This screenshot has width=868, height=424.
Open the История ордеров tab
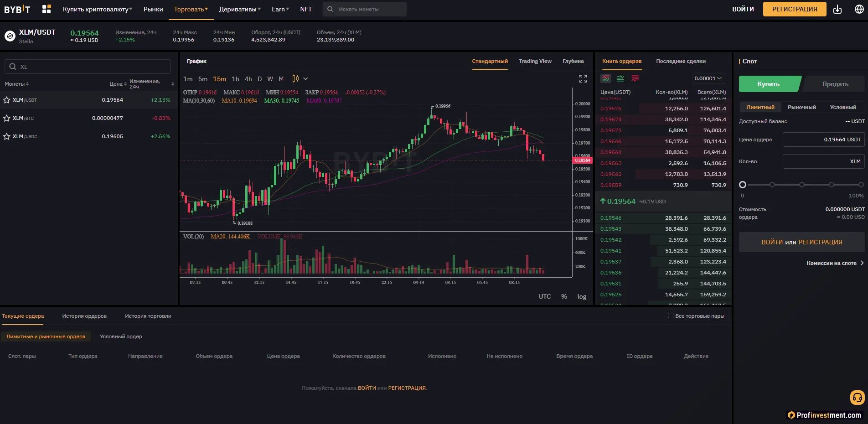click(x=84, y=316)
